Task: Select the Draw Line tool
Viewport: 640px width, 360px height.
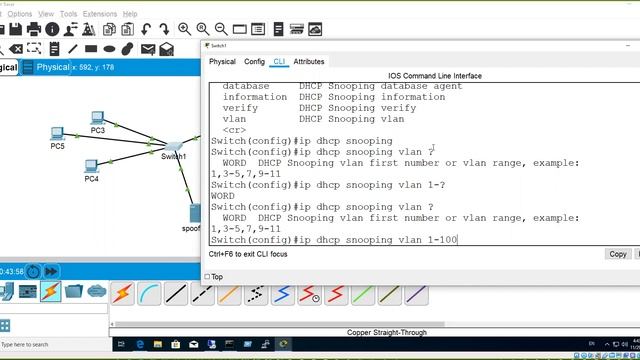Action: click(73, 49)
